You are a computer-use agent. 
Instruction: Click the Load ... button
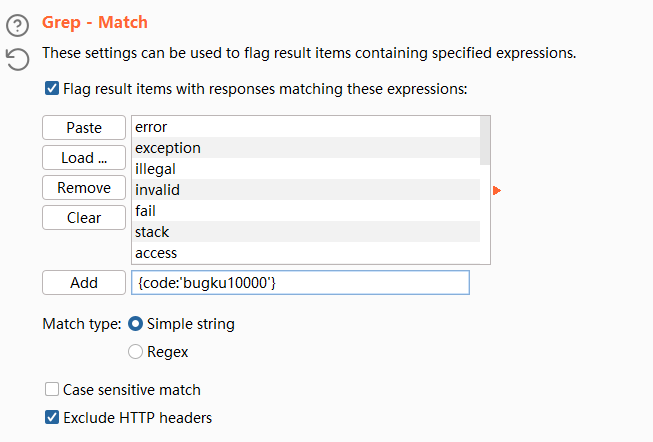(x=84, y=158)
